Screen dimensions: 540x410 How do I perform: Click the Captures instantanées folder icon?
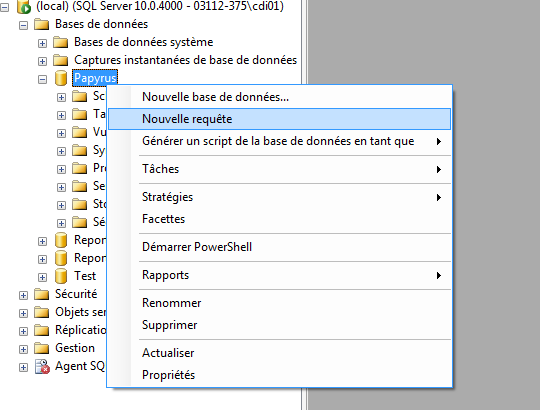point(61,60)
